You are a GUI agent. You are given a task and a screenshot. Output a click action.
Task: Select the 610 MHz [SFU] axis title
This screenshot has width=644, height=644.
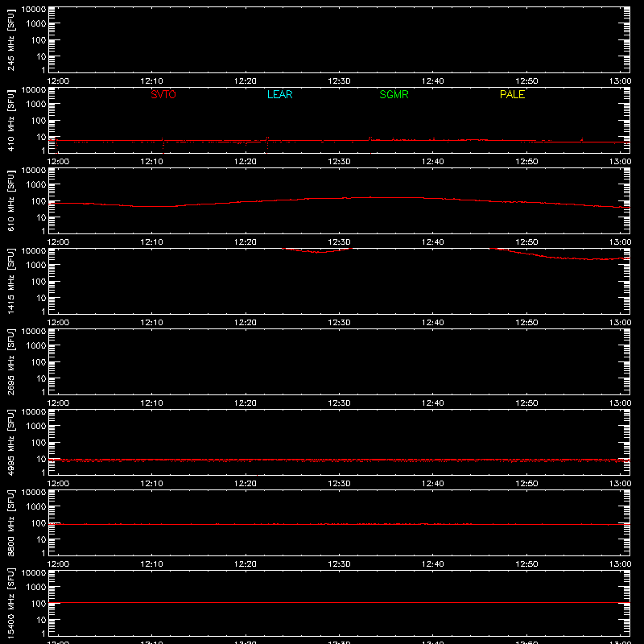10,200
